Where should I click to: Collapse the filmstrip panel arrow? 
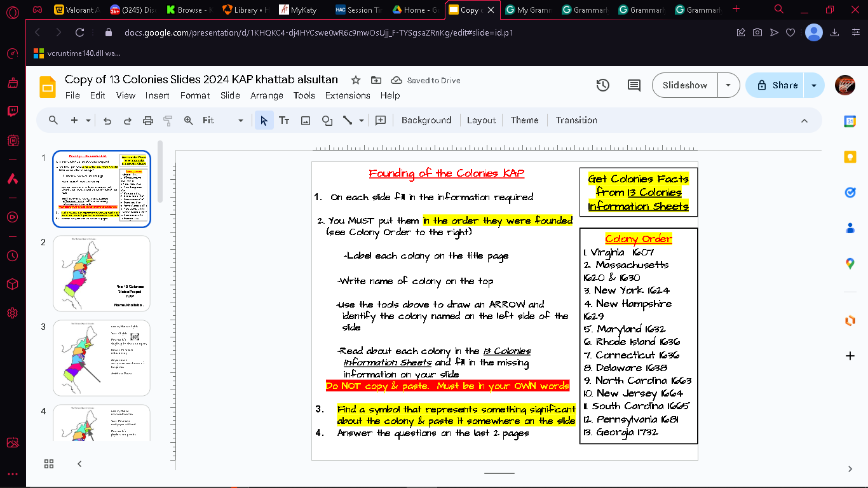click(x=79, y=464)
